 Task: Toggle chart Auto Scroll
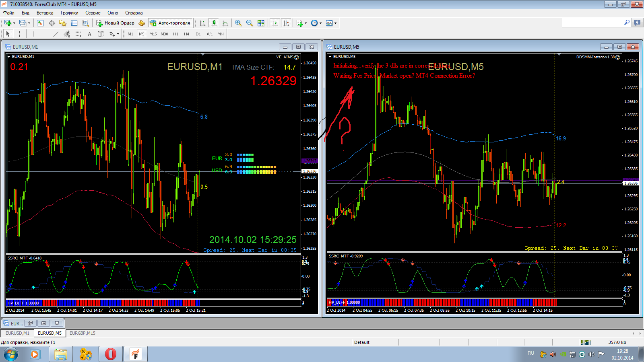(x=275, y=23)
